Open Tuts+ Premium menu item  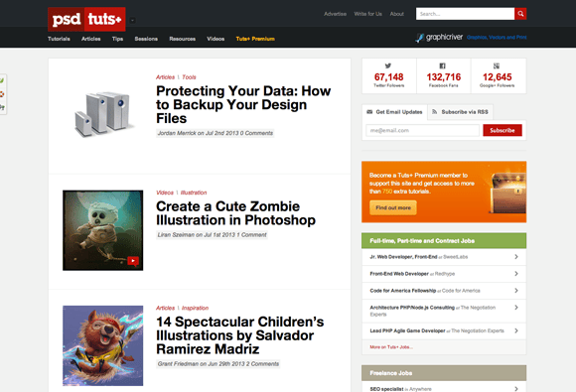pyautogui.click(x=255, y=39)
